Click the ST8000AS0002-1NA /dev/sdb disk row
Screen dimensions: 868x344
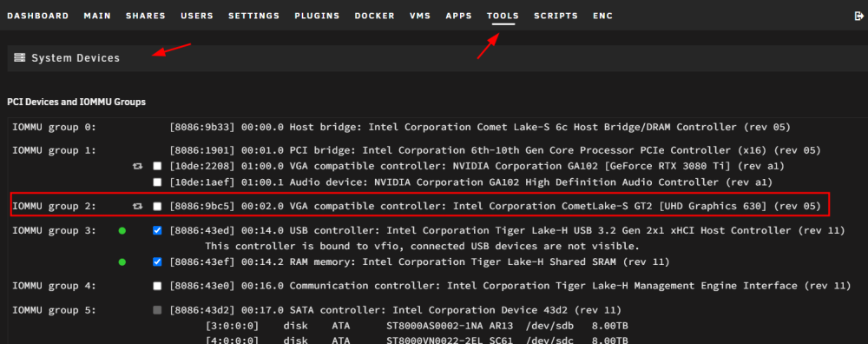click(417, 326)
